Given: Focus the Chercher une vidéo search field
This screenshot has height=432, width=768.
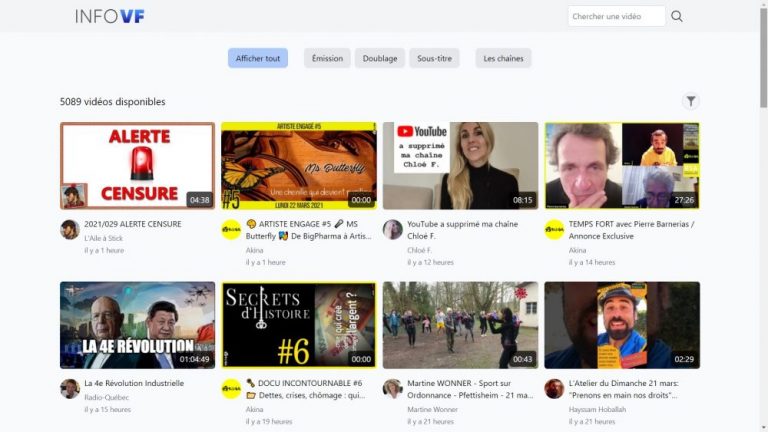Looking at the screenshot, I should coord(615,16).
